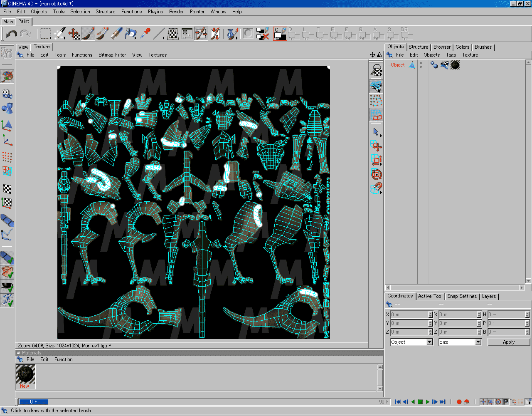The image size is (532, 416).
Task: Click the UV rotate tool icon
Action: [x=376, y=174]
